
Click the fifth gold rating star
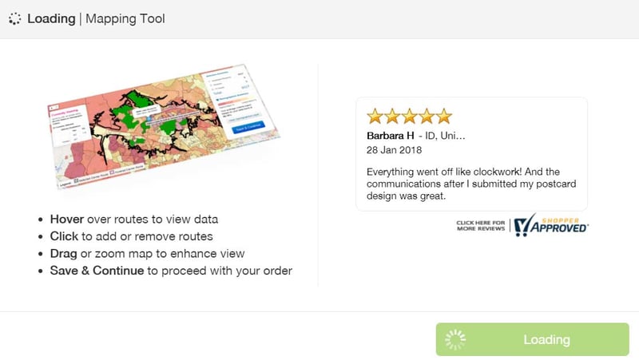pos(443,116)
